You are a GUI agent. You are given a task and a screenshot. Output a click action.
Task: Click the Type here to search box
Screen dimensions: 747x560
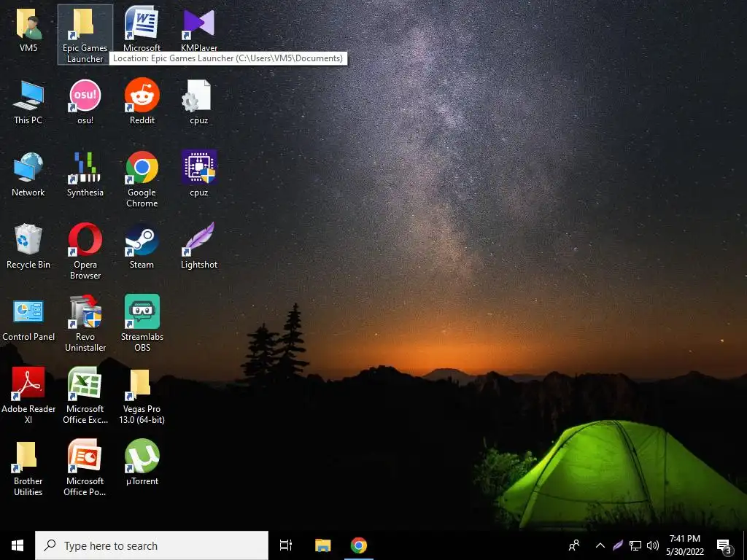pos(152,545)
